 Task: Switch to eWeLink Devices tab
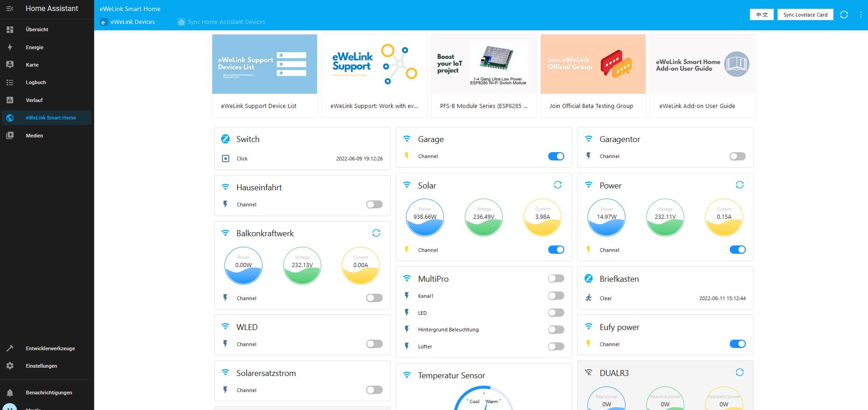tap(128, 22)
